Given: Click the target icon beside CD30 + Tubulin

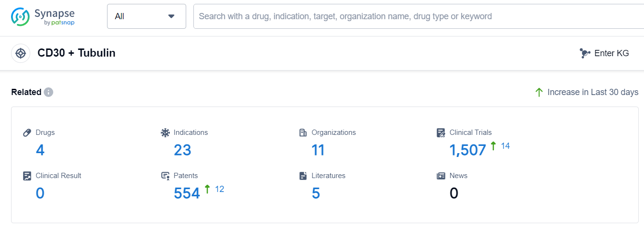Looking at the screenshot, I should tap(21, 53).
